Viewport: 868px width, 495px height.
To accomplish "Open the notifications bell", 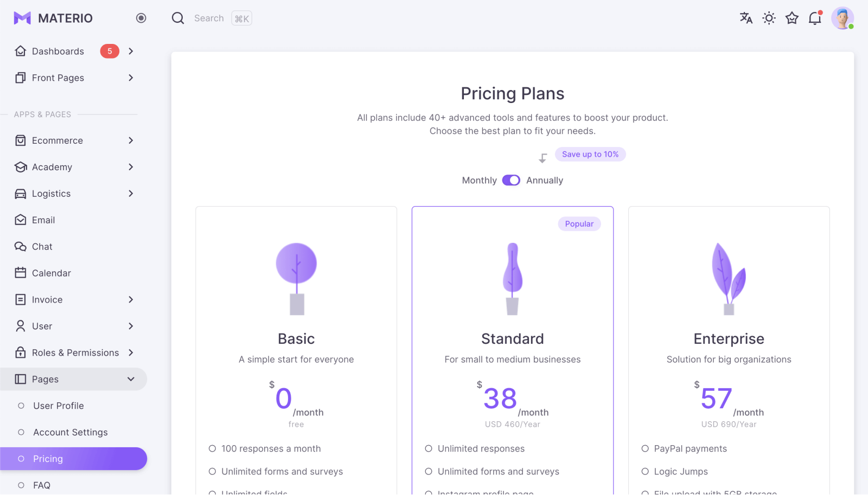I will point(815,18).
